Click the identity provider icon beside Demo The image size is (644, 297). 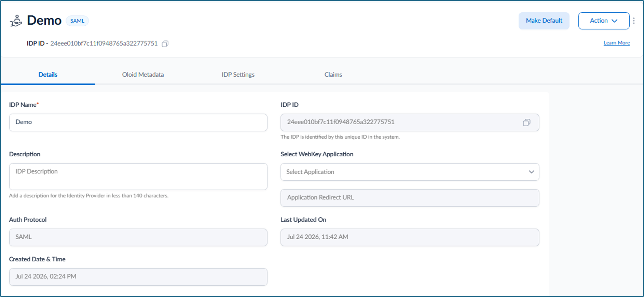coord(16,21)
